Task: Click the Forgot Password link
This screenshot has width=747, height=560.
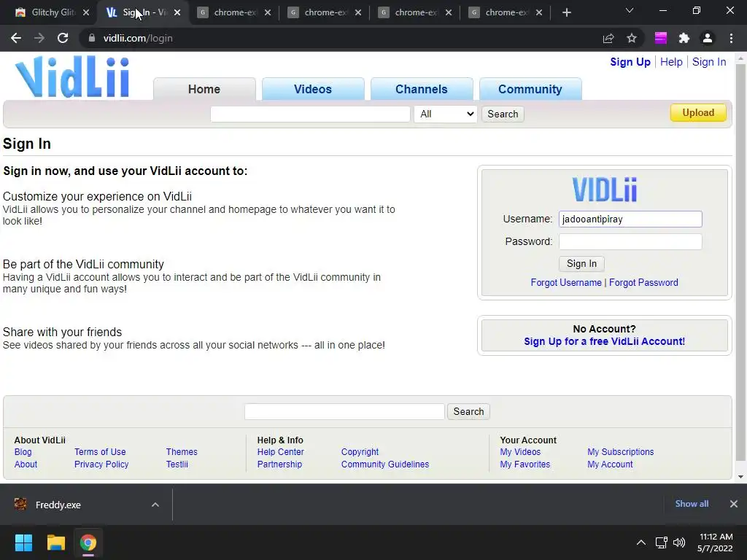Action: tap(643, 282)
